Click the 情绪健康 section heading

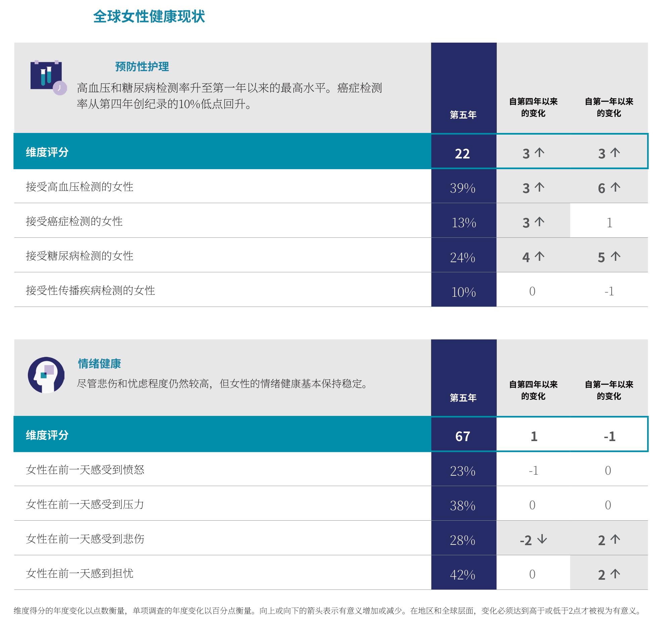pos(99,363)
